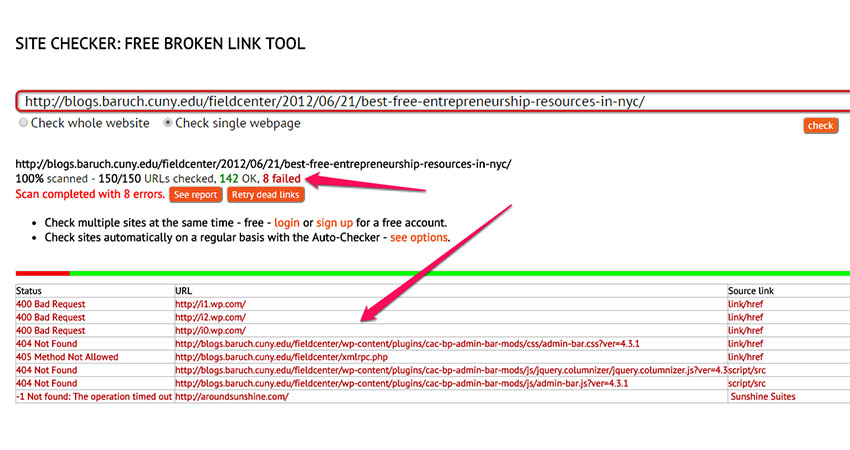Open the jquery.columnizer.js broken link
Viewport: 850px width, 450px height.
(451, 370)
